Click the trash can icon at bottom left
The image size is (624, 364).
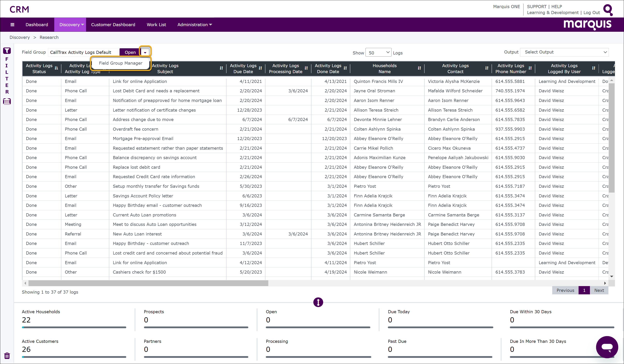tap(7, 356)
